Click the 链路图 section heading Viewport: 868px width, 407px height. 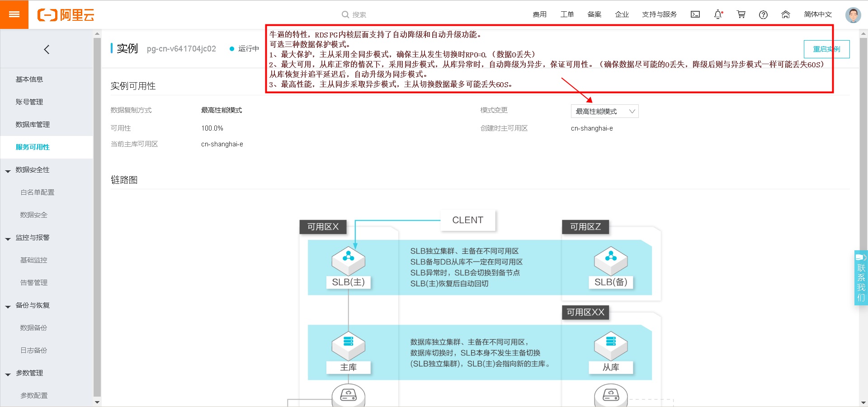click(124, 180)
